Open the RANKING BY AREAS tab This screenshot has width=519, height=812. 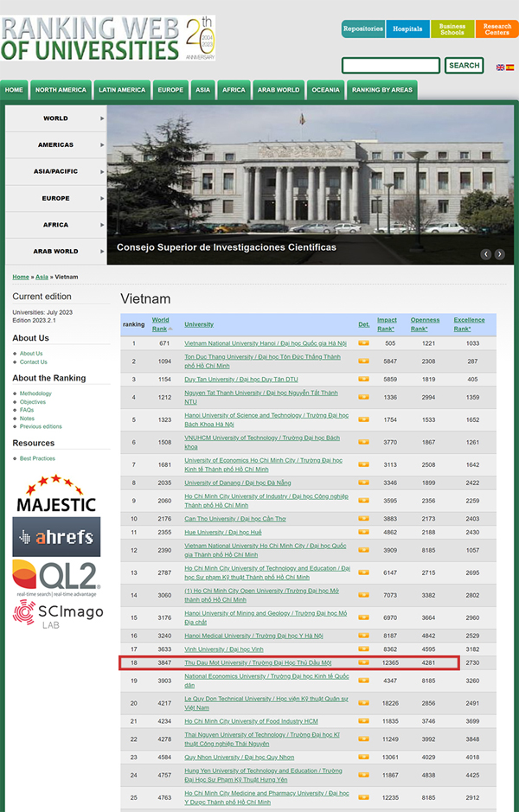382,90
